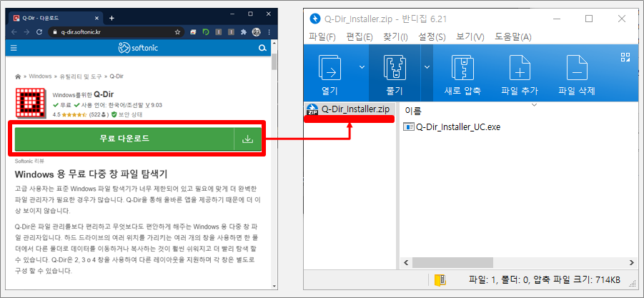Click the 풀기 (Extract) toolbar icon
The width and height of the screenshot is (644, 298).
(395, 68)
